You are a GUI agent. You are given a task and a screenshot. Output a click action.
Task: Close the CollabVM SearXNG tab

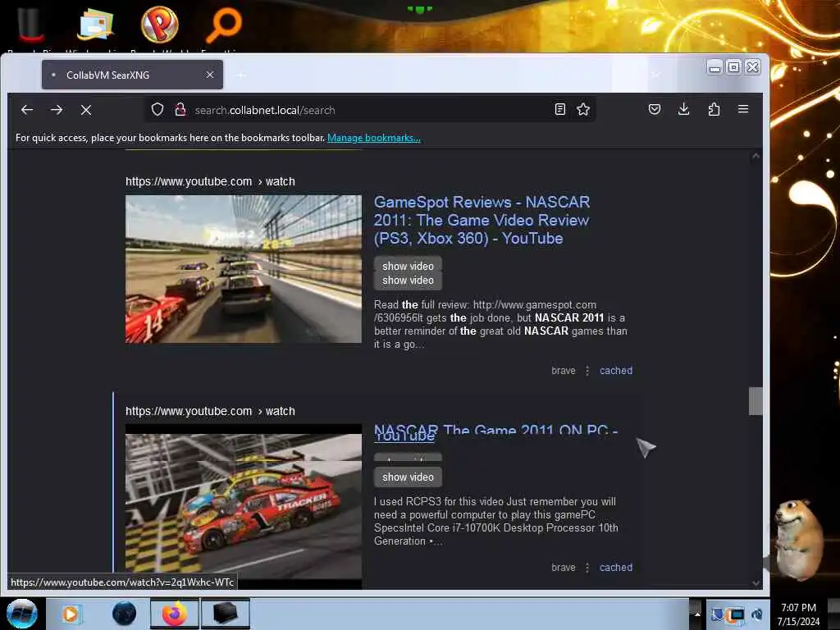pyautogui.click(x=210, y=75)
